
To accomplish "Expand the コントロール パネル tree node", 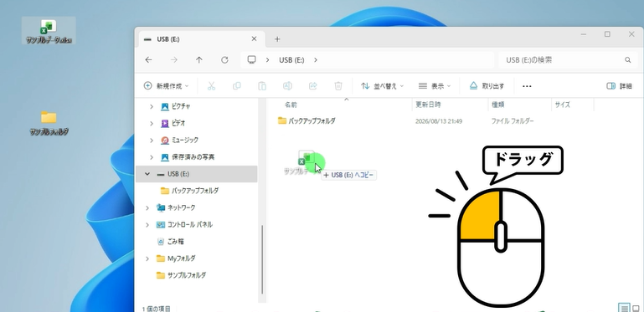I will click(x=147, y=225).
